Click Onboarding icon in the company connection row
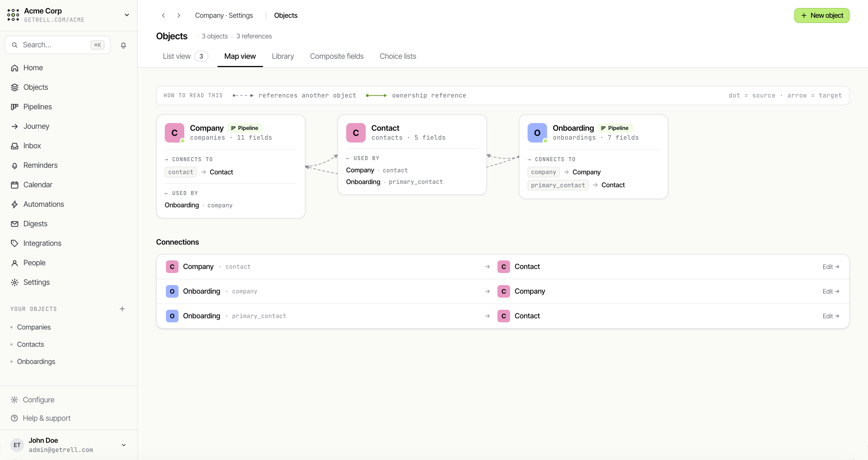The width and height of the screenshot is (868, 460). click(x=172, y=291)
